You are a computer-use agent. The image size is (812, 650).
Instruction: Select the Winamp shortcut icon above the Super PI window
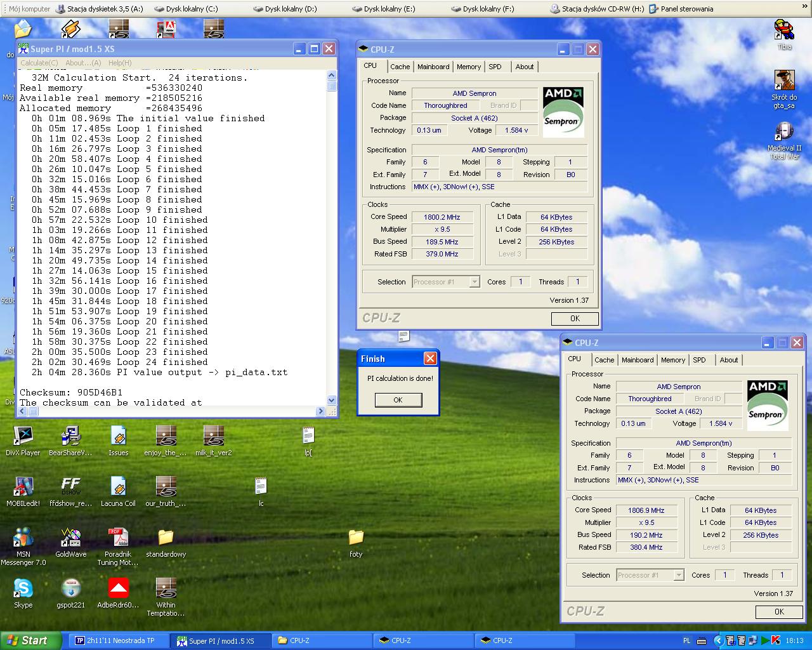click(70, 29)
